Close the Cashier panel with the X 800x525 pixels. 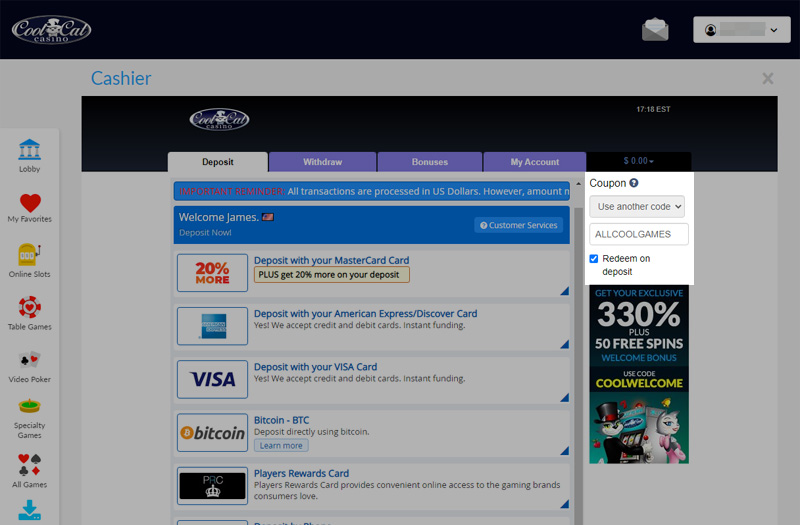click(x=767, y=78)
